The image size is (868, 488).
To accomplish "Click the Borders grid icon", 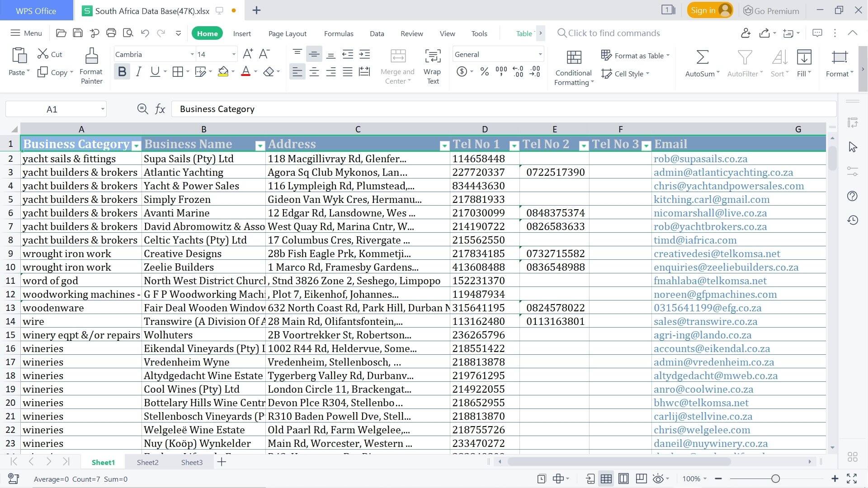I will [x=178, y=72].
